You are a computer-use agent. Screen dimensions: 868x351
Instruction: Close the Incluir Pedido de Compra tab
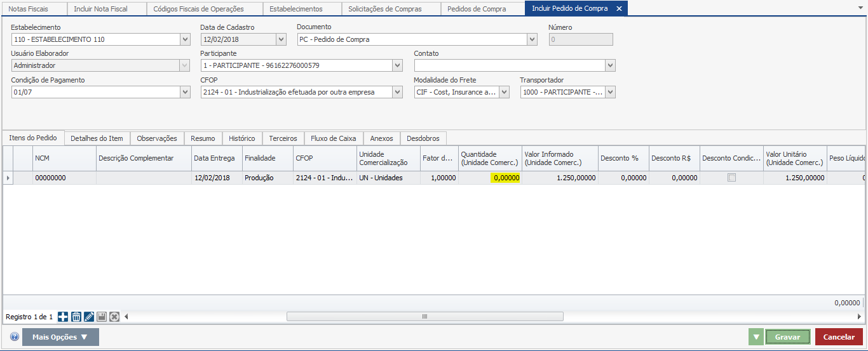click(x=619, y=9)
